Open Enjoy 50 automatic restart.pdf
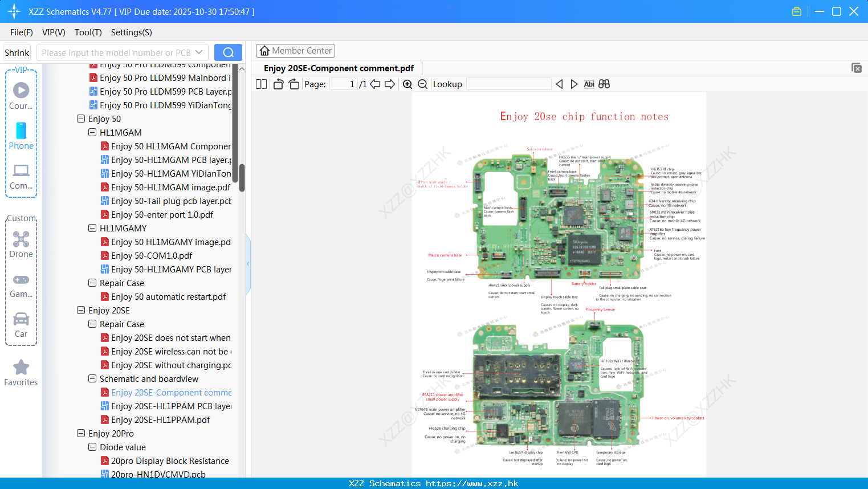Image resolution: width=868 pixels, height=489 pixels. click(163, 296)
